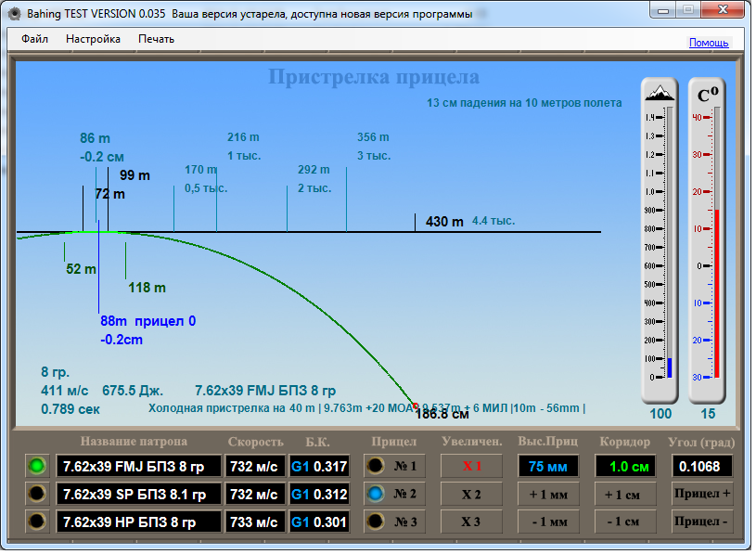The width and height of the screenshot is (756, 554).
Task: Decrease corridor by - 1 см
Action: coord(625,522)
